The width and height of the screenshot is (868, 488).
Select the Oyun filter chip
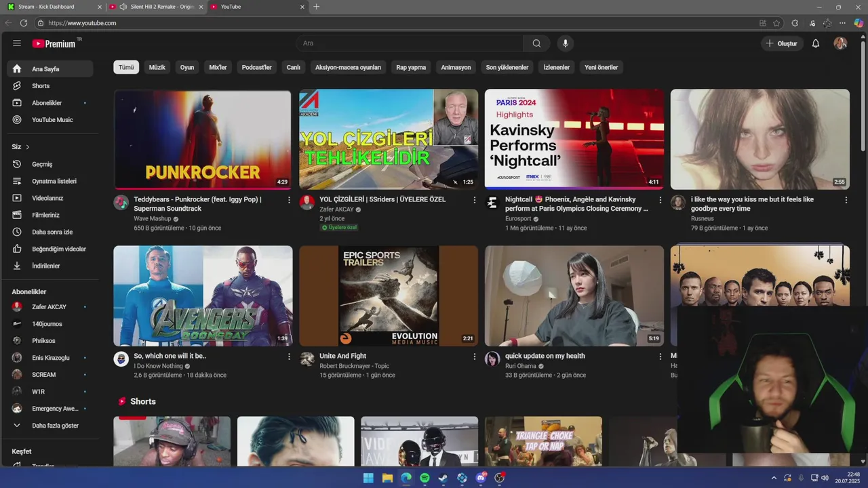[x=187, y=67]
